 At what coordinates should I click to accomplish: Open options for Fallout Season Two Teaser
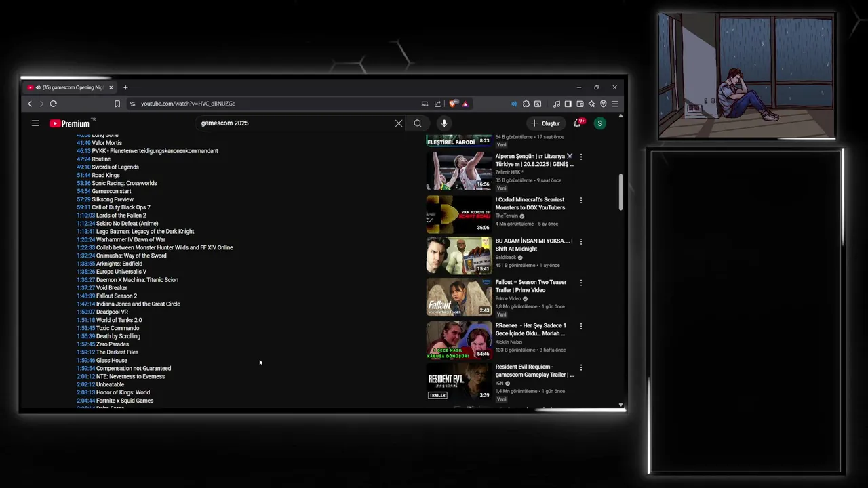tap(581, 283)
